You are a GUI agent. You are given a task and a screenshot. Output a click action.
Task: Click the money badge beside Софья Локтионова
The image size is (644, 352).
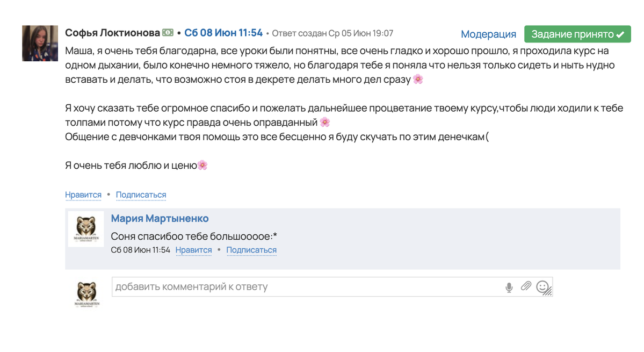pos(168,33)
